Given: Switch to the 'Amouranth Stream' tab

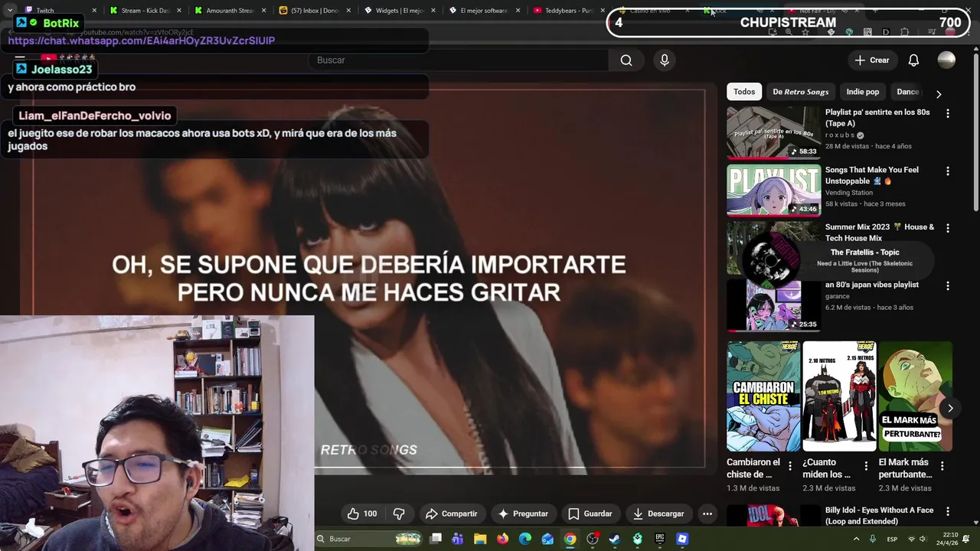Looking at the screenshot, I should [230, 11].
